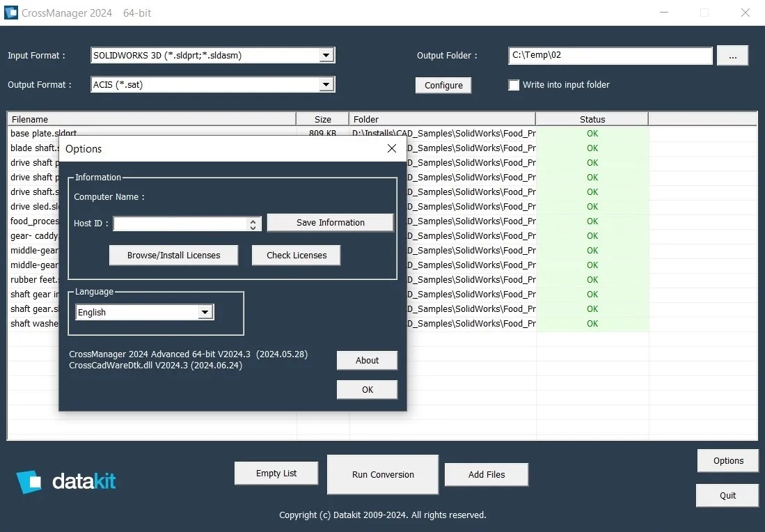Close the CrossManager main window
The image size is (765, 532).
(745, 13)
